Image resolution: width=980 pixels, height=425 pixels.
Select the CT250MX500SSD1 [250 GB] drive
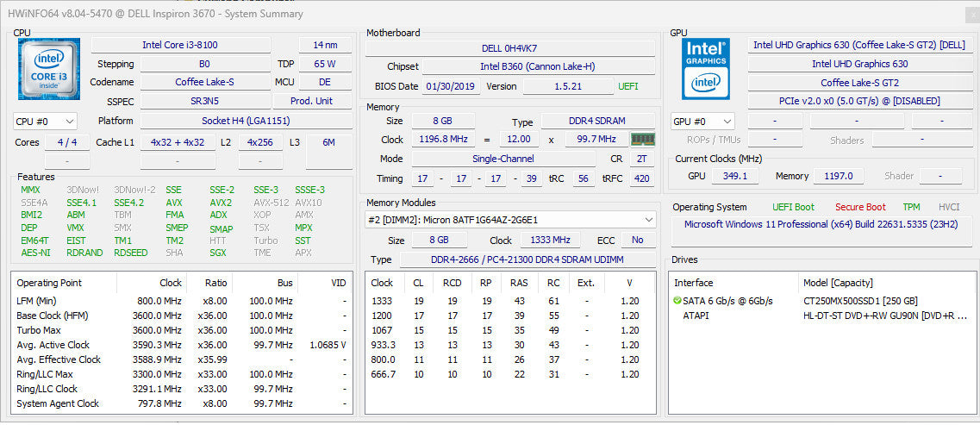coord(822,301)
